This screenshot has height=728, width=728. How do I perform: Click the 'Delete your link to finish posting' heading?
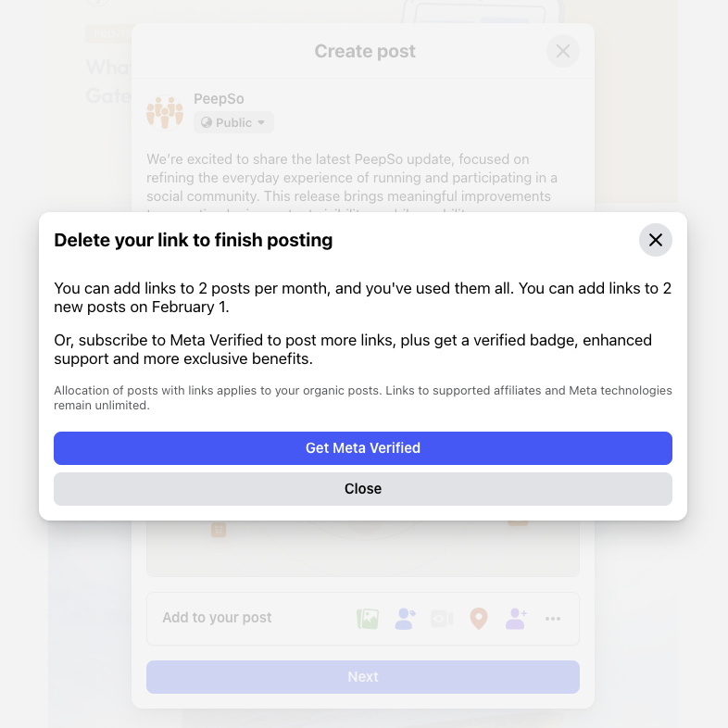(x=193, y=241)
